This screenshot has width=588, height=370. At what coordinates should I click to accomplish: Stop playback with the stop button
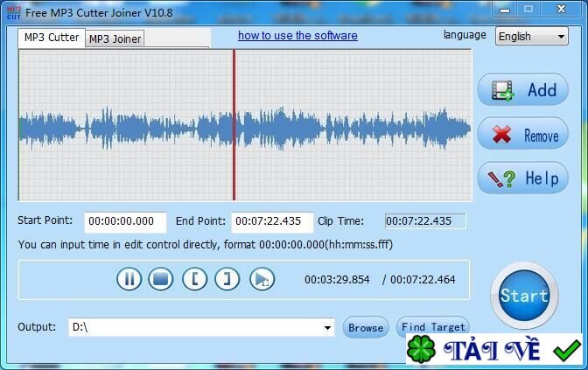click(x=161, y=279)
